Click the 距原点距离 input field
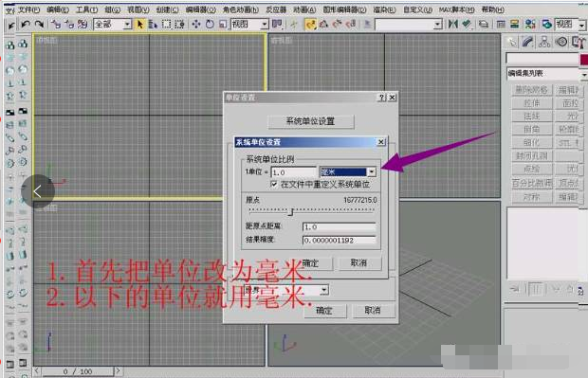 point(339,227)
